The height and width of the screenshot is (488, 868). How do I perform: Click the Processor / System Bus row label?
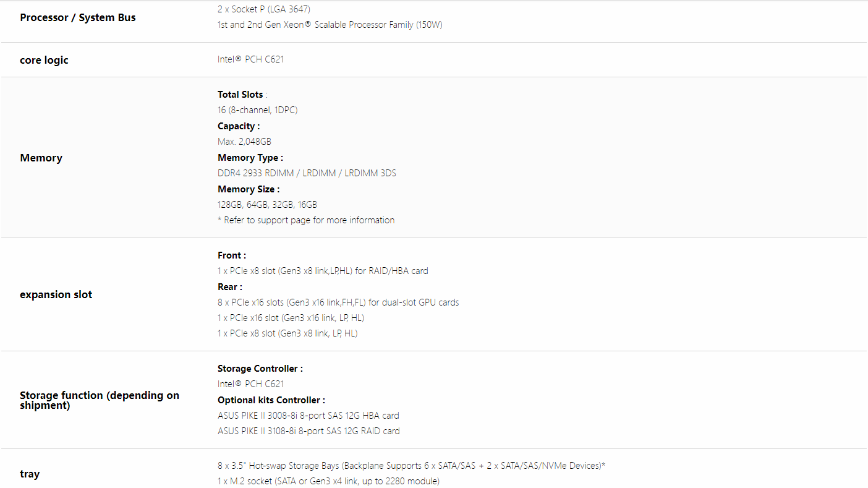78,17
